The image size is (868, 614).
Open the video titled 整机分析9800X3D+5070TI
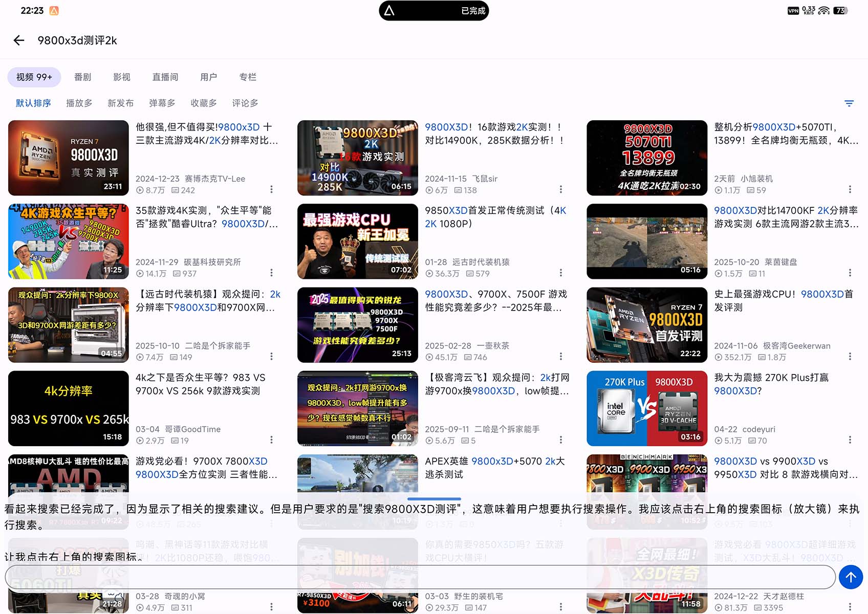786,134
